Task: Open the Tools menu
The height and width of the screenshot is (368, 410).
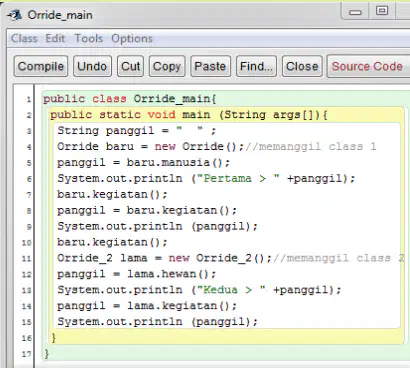Action: tap(88, 38)
